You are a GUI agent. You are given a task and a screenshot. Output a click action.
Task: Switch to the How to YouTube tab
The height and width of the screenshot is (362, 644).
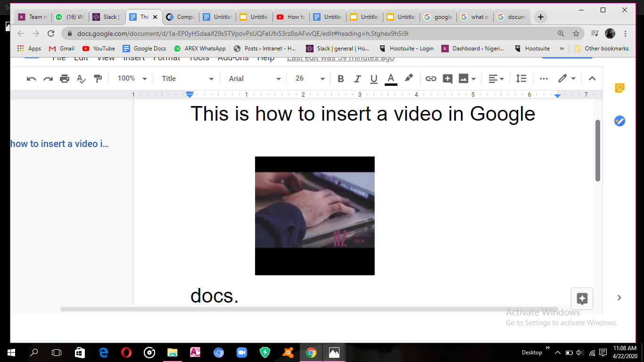(x=291, y=17)
